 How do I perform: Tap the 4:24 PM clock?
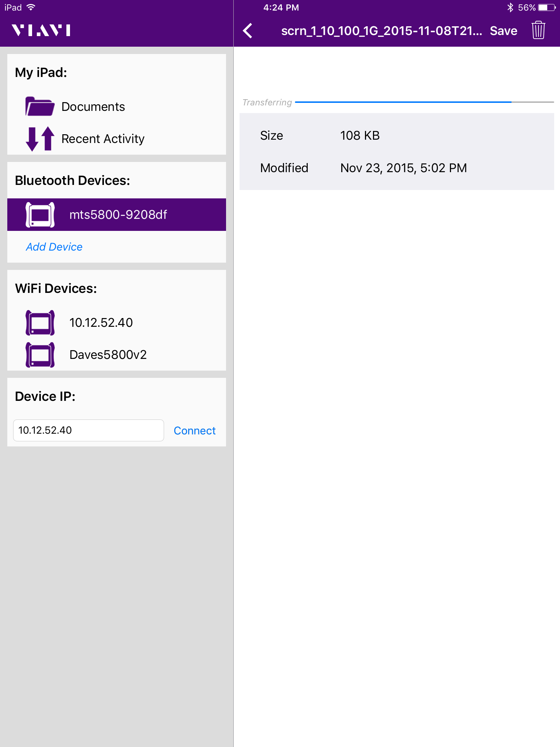281,7
